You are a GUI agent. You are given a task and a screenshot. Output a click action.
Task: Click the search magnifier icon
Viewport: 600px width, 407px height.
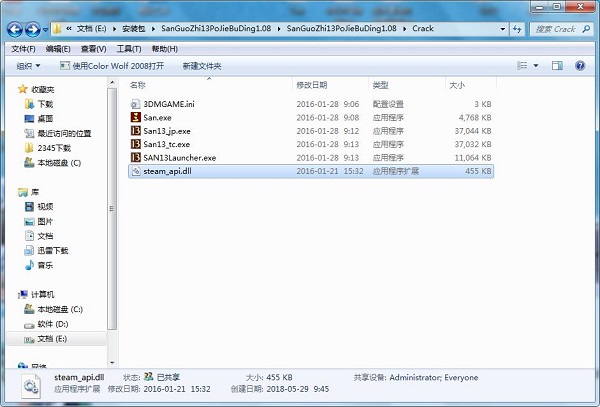tap(586, 29)
